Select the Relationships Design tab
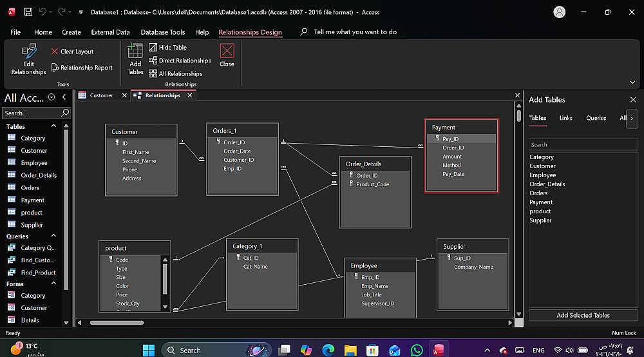Viewport: 644px width, 357px height. (x=250, y=32)
